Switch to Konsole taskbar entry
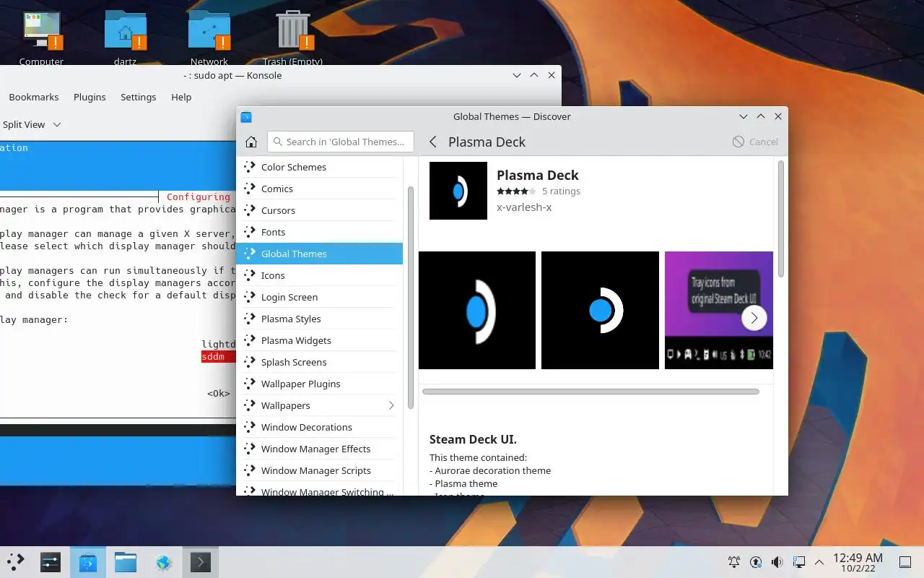Viewport: 924px width, 578px height. [x=201, y=562]
